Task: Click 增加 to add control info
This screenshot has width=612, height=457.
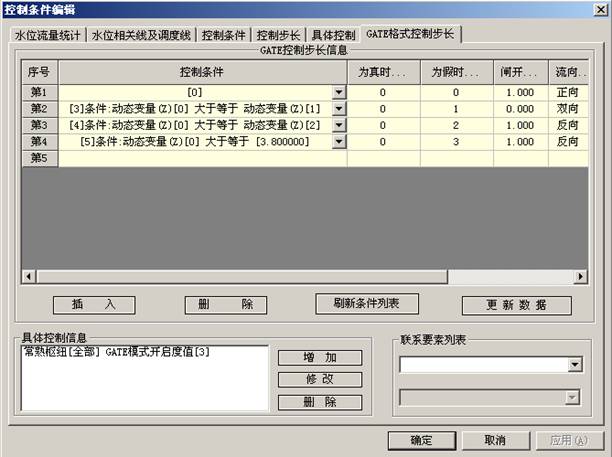Action: pyautogui.click(x=319, y=358)
